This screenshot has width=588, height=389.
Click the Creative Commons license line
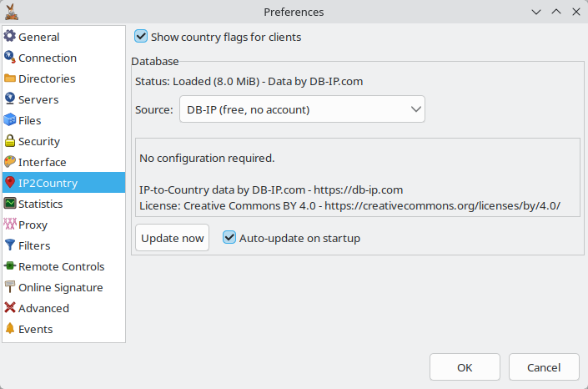tap(349, 205)
